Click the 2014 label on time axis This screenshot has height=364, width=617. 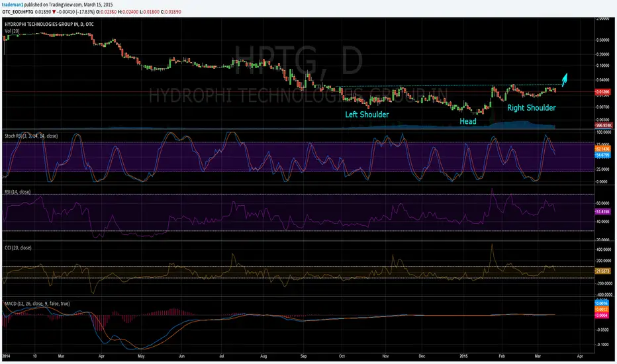[6, 356]
